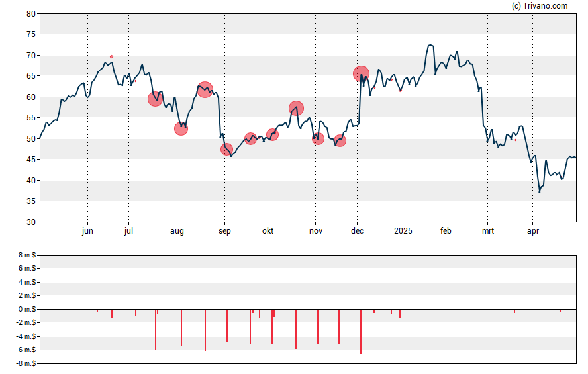Click the '4 m.$' volume axis label
Image resolution: width=588 pixels, height=374 pixels.
[27, 282]
